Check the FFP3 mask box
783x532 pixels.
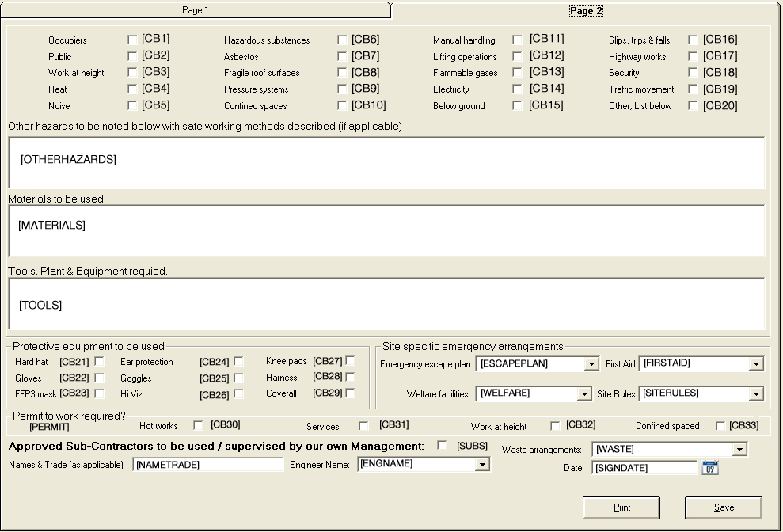[100, 393]
